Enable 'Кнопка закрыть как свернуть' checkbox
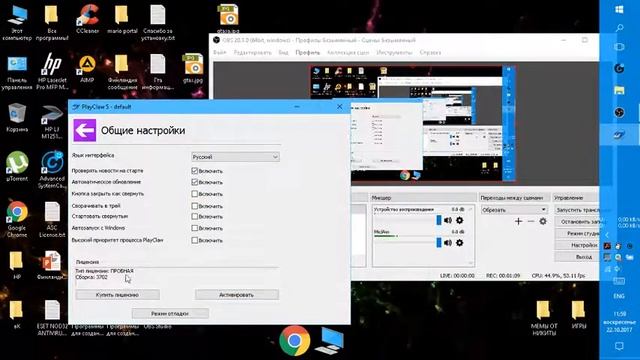 click(195, 194)
